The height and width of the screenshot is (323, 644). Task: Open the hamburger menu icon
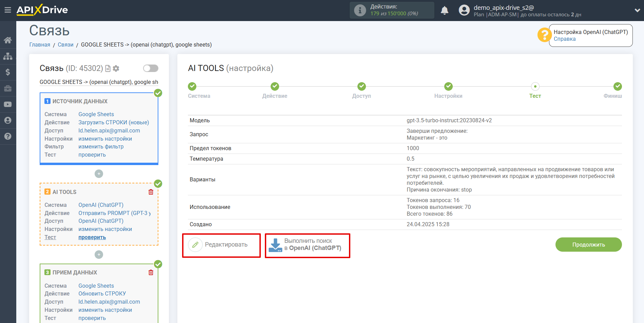coord(7,10)
